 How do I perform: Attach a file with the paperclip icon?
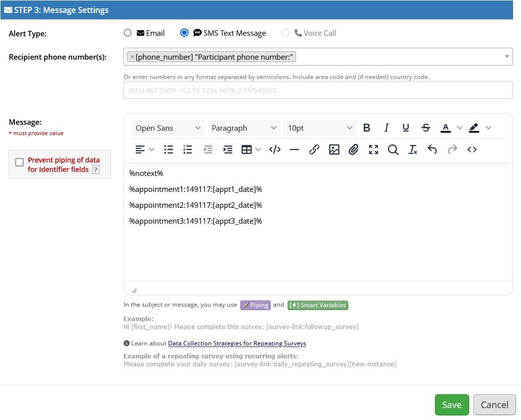[353, 150]
